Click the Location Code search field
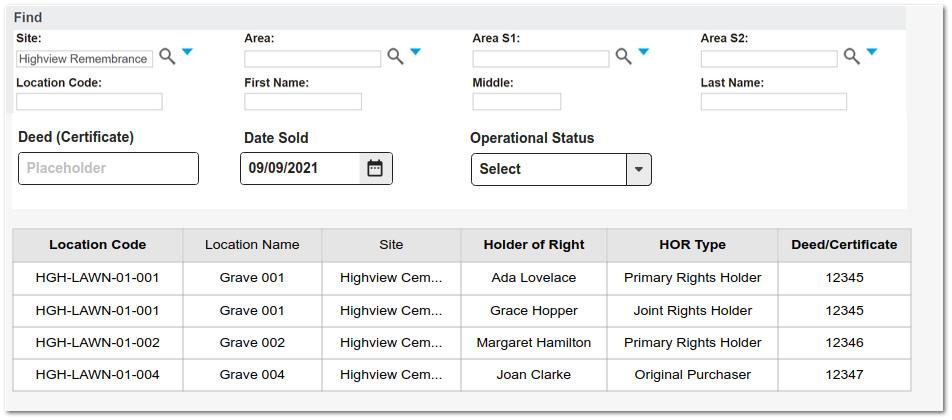Image resolution: width=952 pixels, height=420 pixels. (x=89, y=101)
